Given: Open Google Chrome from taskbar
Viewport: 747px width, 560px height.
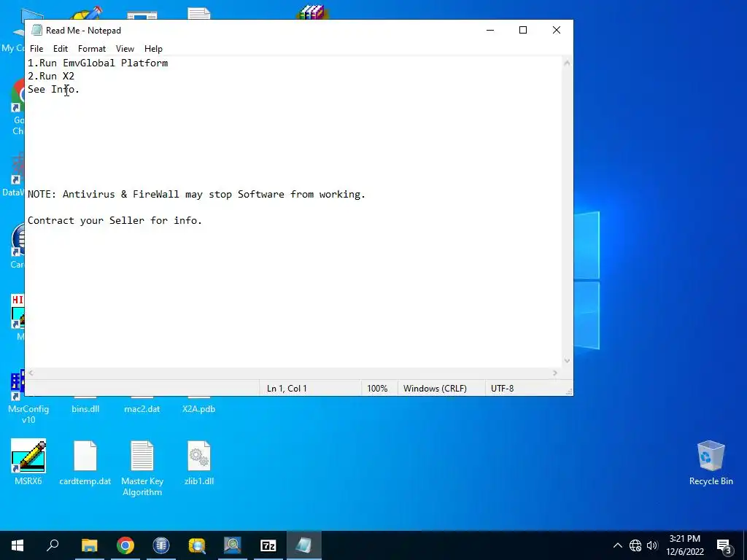Looking at the screenshot, I should (125, 545).
